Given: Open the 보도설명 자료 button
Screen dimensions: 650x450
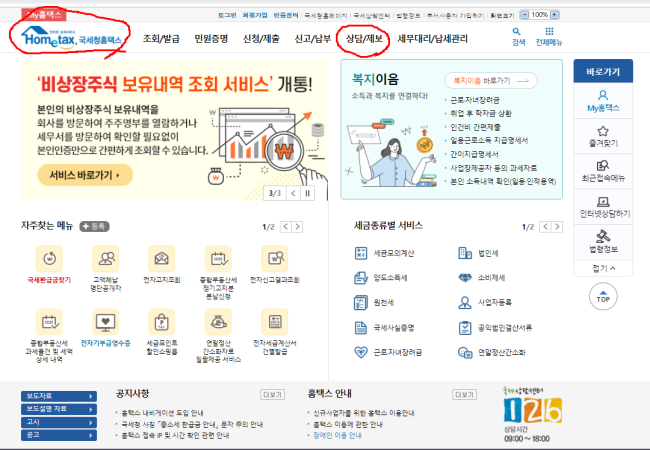Looking at the screenshot, I should pos(59,409).
